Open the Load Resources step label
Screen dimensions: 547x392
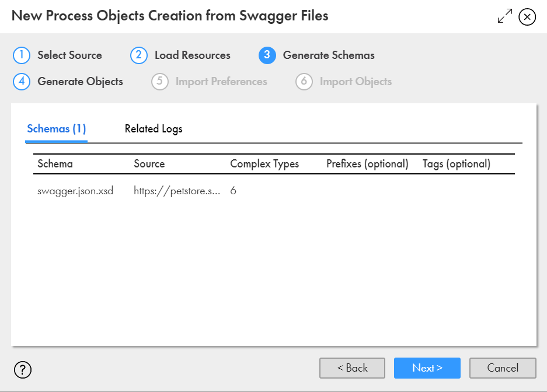coord(193,55)
